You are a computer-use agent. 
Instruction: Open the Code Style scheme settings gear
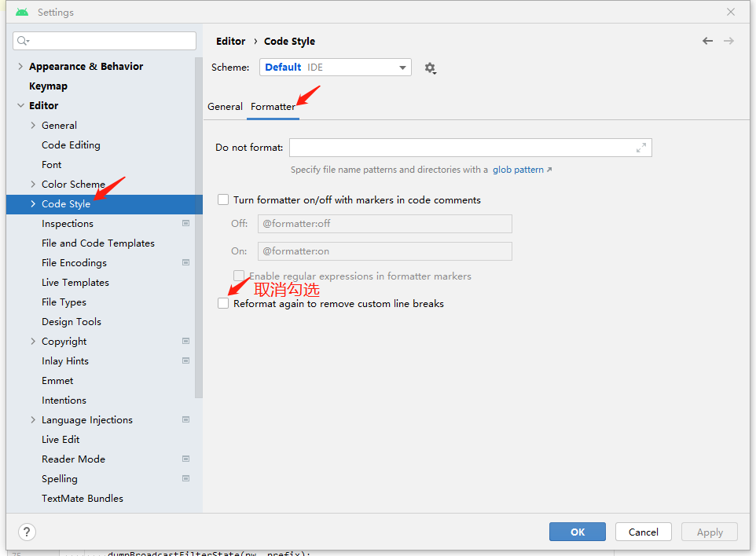click(x=430, y=68)
